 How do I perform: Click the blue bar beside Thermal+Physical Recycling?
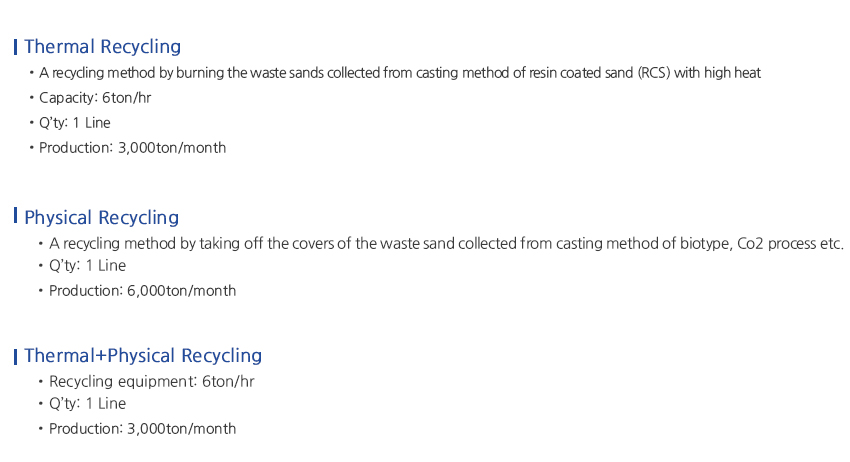point(16,357)
